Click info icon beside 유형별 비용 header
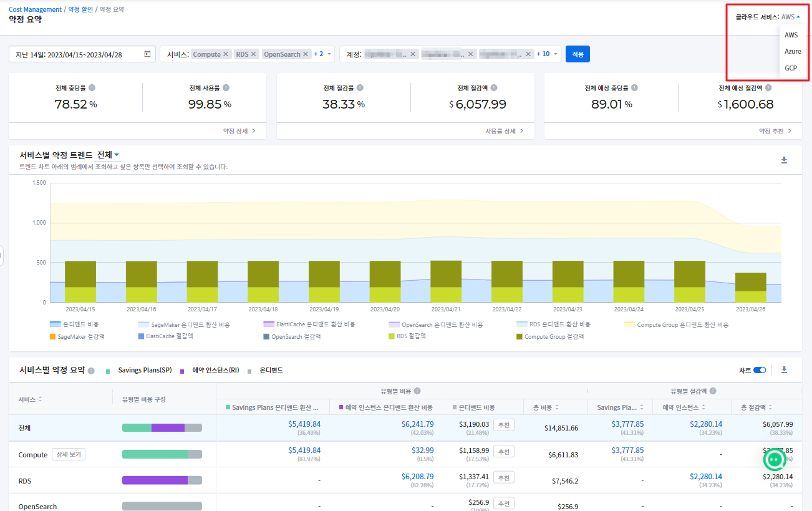This screenshot has height=511, width=812. 417,391
